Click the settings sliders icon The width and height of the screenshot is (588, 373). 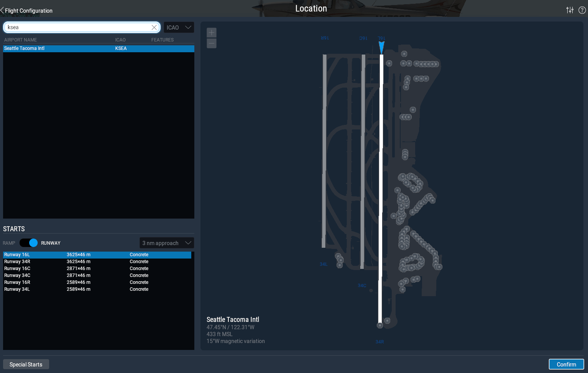(570, 10)
